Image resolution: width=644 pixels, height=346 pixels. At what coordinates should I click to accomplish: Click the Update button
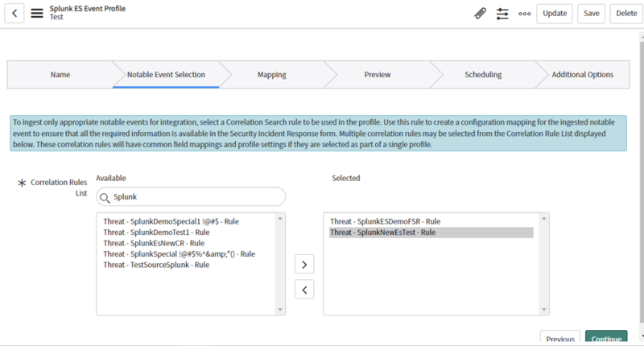555,14
